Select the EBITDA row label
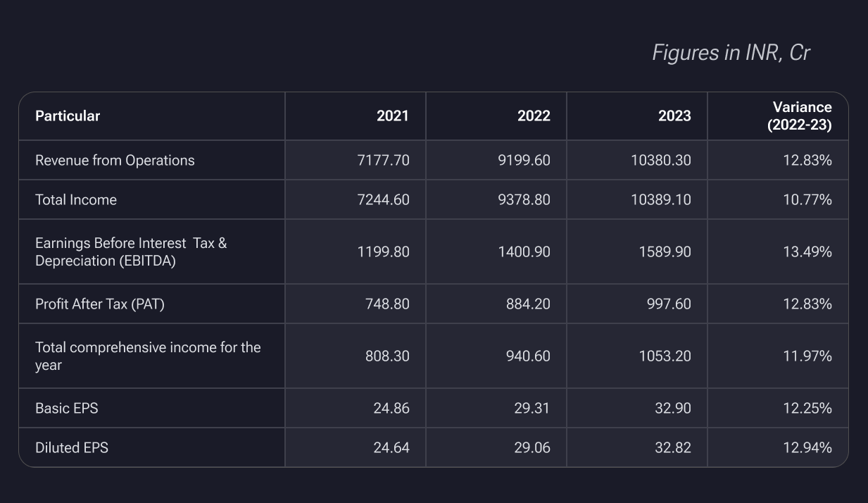The image size is (868, 503). [x=131, y=252]
